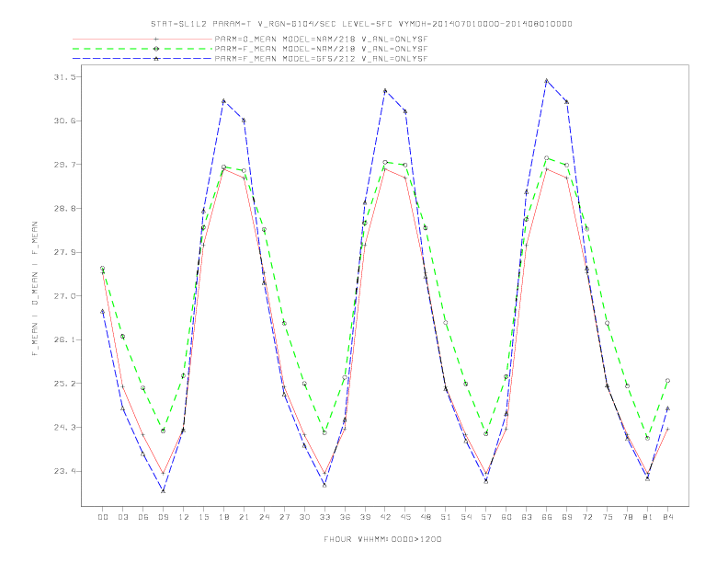Click the green circle marker in the legend
This screenshot has height=563, width=728.
click(156, 49)
